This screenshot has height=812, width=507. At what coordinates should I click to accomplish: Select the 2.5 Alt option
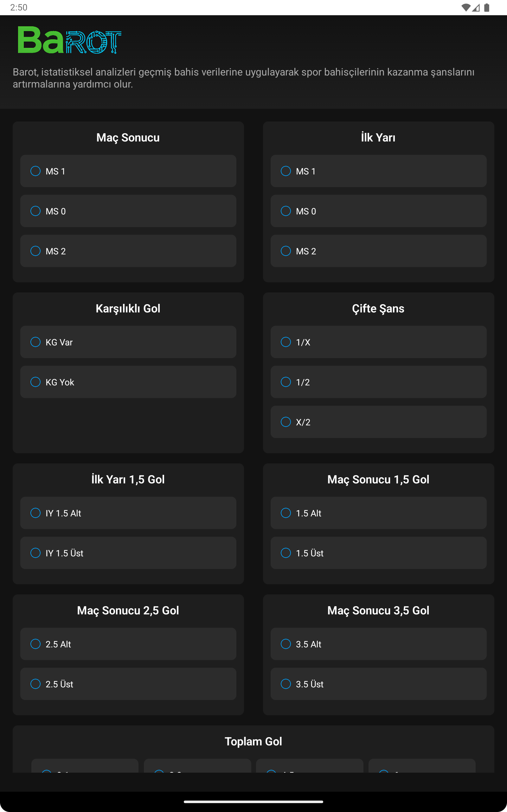tap(35, 644)
